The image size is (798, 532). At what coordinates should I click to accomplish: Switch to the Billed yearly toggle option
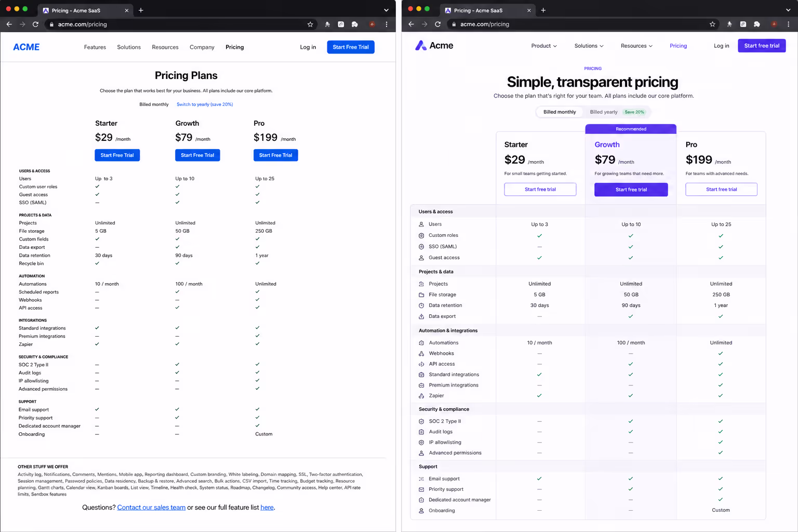(x=604, y=112)
